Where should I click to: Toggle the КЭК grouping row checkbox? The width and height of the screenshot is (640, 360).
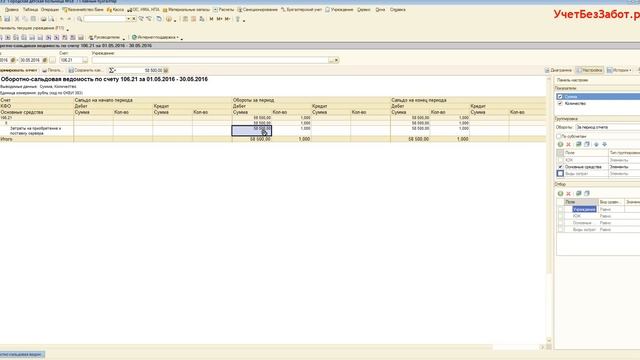tap(560, 160)
